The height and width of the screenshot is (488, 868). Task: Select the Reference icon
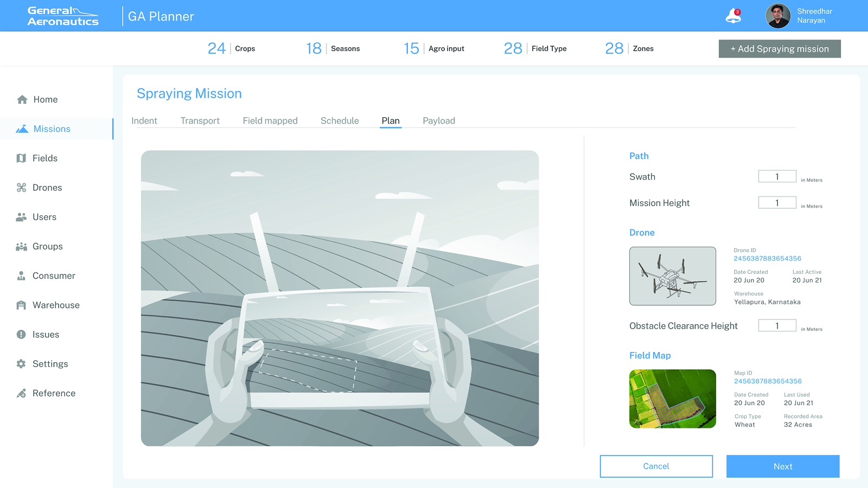click(21, 393)
